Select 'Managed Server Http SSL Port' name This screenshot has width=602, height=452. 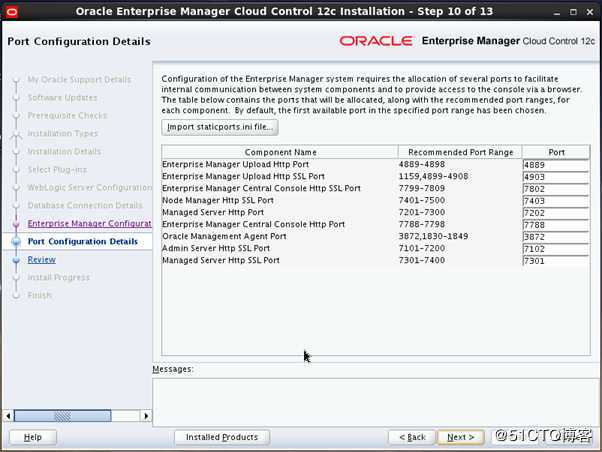[x=221, y=260]
